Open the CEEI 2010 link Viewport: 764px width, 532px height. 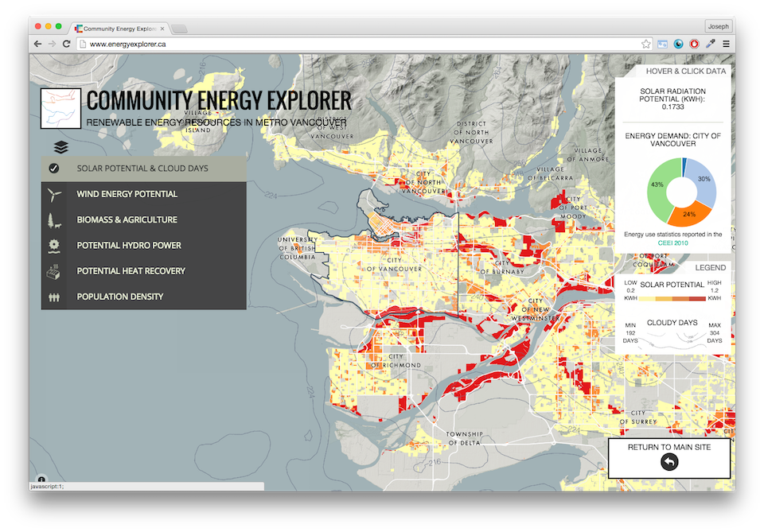(x=672, y=243)
